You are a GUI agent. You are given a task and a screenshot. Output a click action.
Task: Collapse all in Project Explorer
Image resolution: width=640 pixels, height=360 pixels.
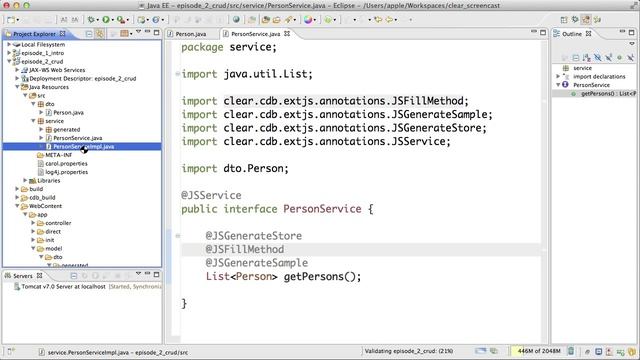tap(89, 34)
